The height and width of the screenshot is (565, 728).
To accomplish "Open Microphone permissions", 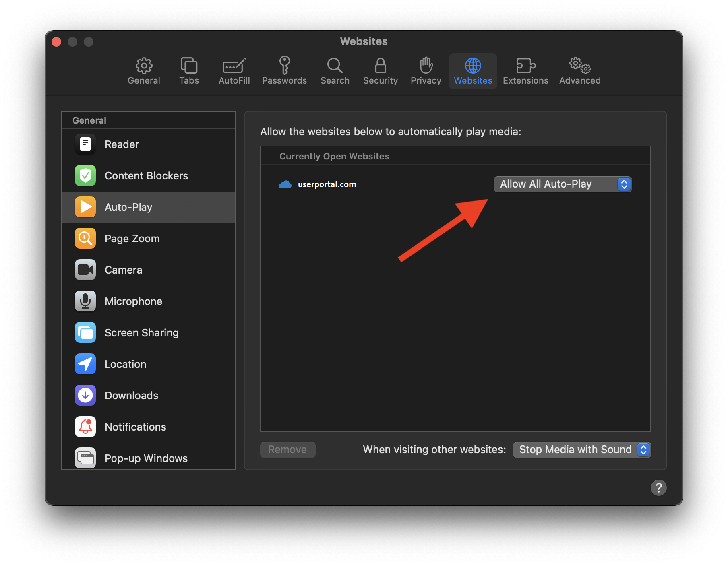I will [133, 301].
